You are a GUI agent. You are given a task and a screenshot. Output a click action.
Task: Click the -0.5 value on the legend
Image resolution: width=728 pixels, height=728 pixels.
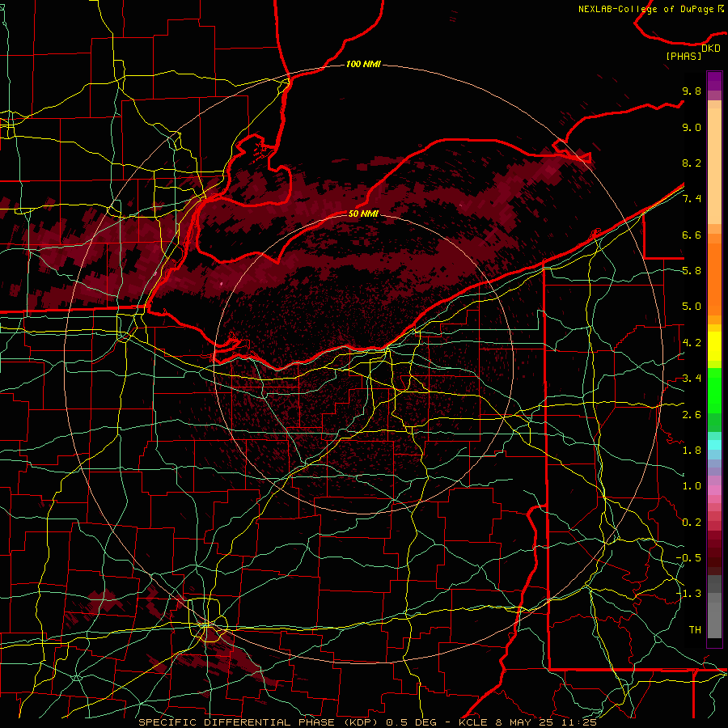688,558
